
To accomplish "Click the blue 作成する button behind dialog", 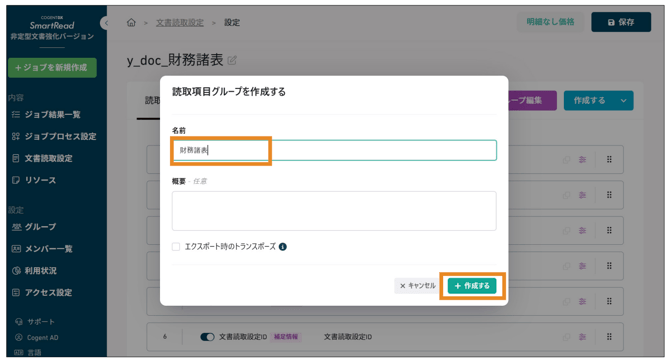I will [589, 100].
